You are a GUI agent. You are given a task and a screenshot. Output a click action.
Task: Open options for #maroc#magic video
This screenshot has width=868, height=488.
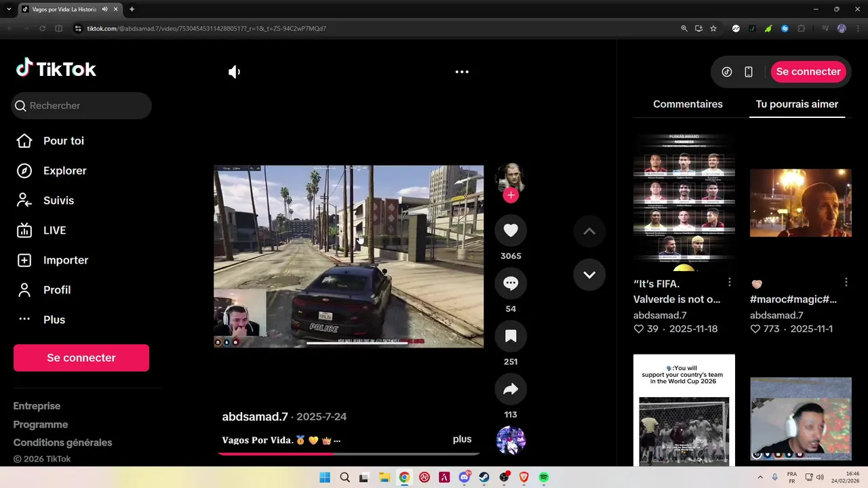pyautogui.click(x=846, y=282)
